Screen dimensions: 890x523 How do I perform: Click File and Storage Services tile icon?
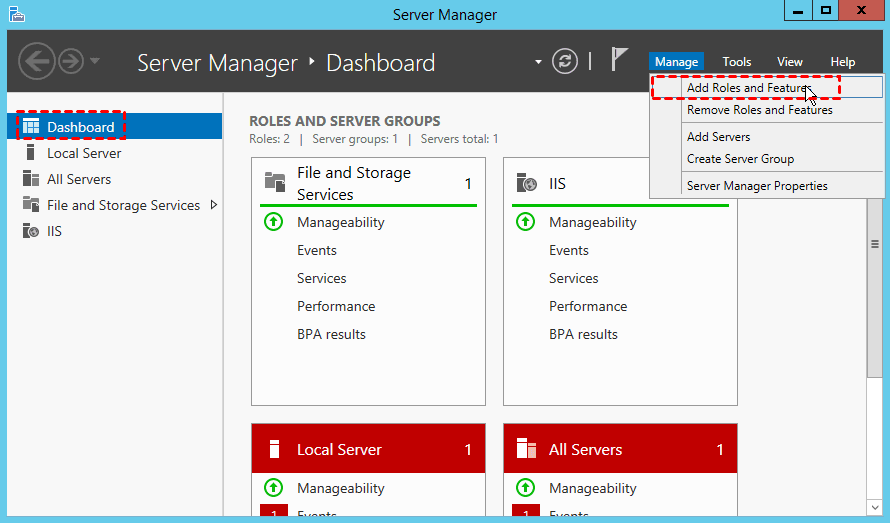(275, 182)
